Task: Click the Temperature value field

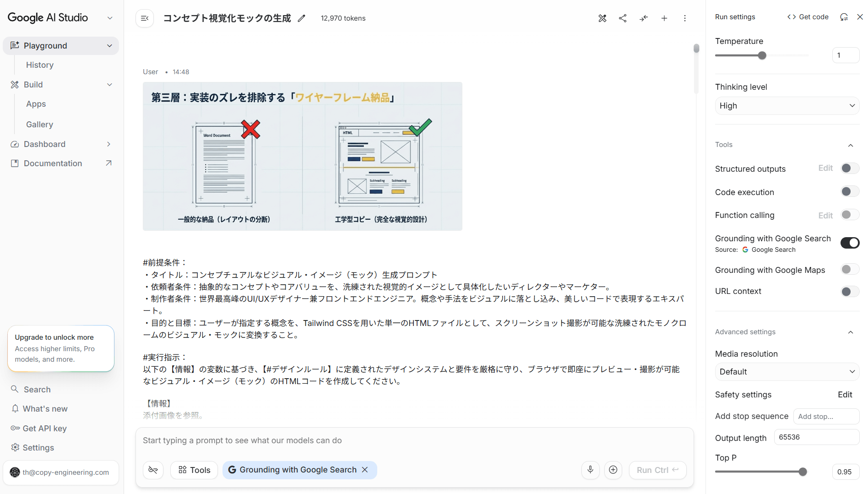Action: pos(846,55)
